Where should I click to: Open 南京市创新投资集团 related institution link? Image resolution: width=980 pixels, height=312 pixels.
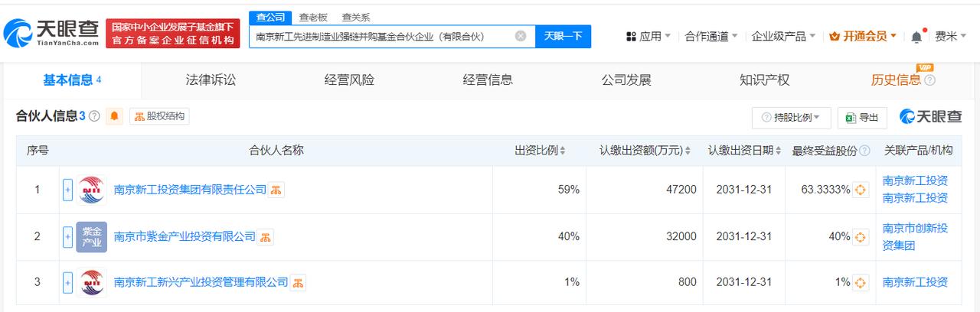point(915,236)
